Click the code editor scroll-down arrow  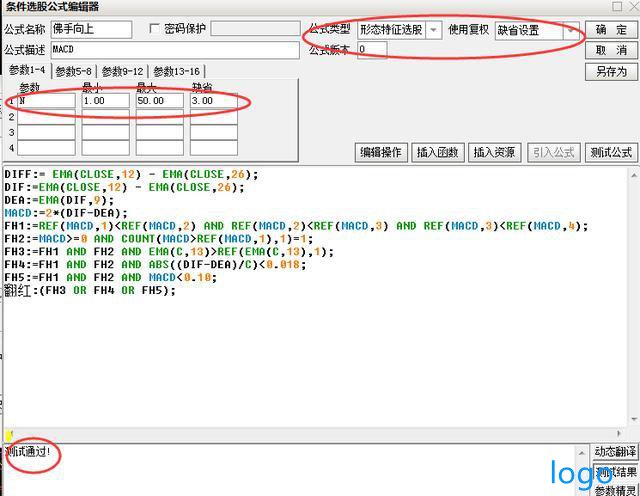(634, 419)
